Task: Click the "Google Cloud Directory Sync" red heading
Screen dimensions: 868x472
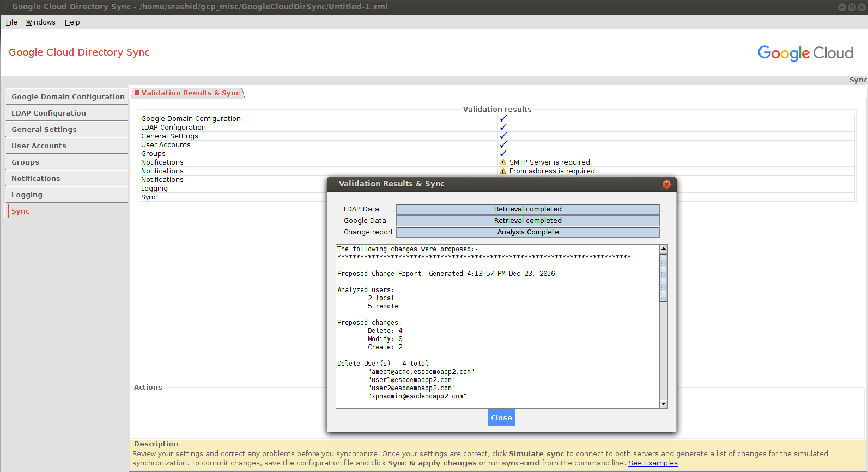Action: (79, 52)
